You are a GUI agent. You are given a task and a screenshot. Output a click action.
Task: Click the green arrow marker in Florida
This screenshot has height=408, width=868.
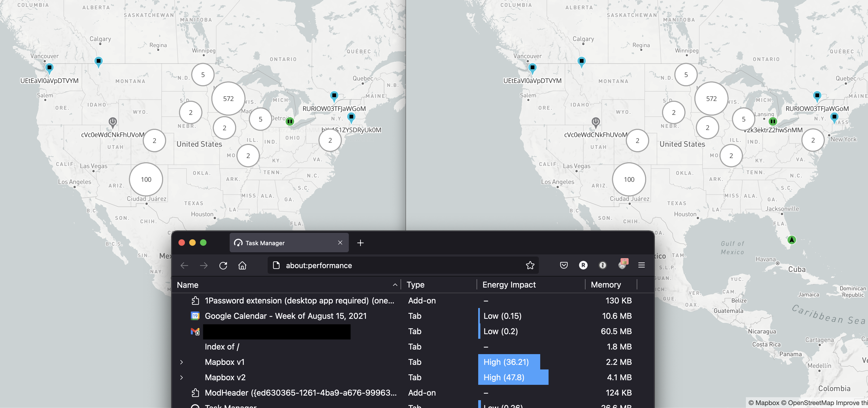tap(791, 240)
